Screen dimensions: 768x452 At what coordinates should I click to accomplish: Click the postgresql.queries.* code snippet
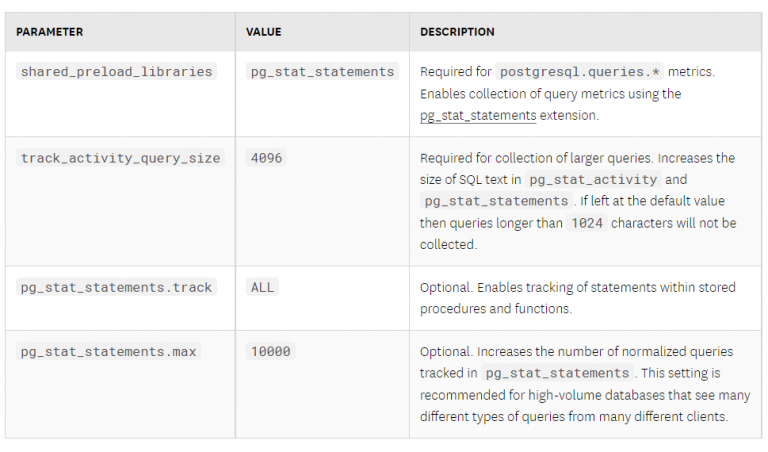(x=578, y=72)
